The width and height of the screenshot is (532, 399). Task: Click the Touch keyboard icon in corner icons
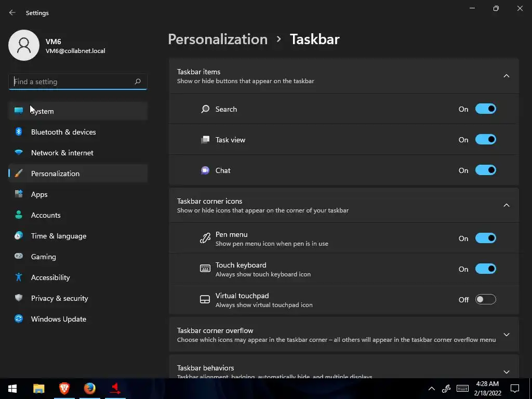click(x=205, y=269)
